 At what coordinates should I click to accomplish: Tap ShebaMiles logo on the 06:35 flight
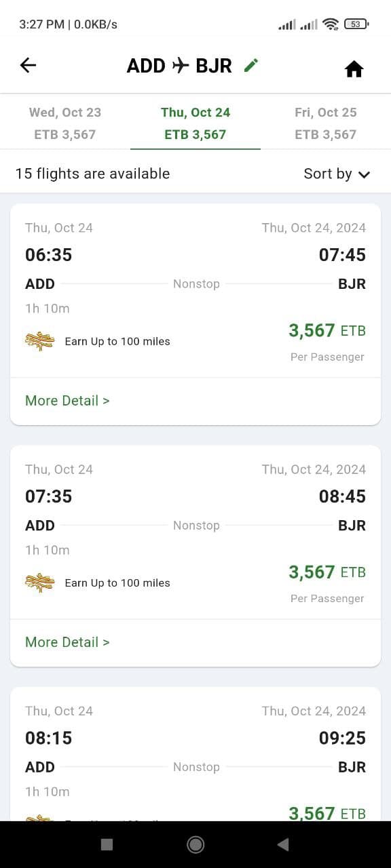(39, 341)
